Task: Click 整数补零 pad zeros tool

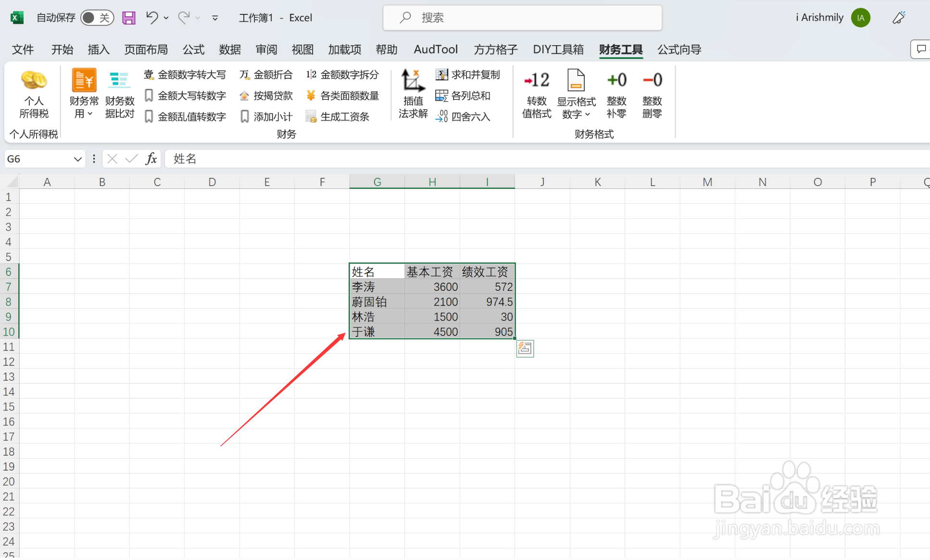Action: click(x=616, y=94)
